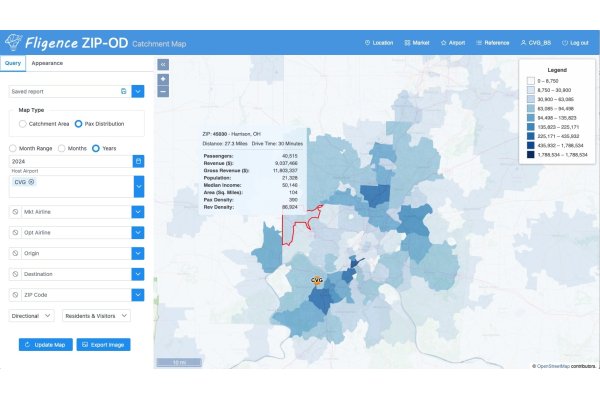Follow the OpenStreetMap link
This screenshot has width=600, height=400.
pyautogui.click(x=553, y=366)
